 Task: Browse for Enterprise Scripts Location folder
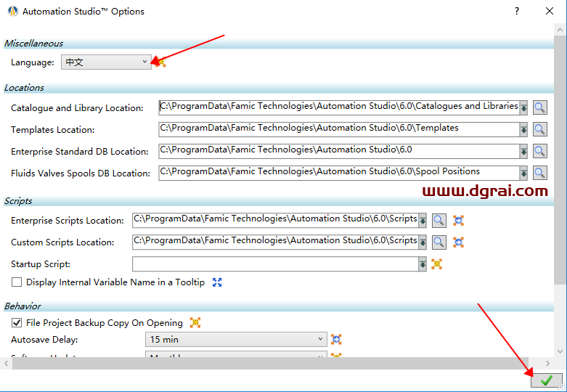point(439,220)
